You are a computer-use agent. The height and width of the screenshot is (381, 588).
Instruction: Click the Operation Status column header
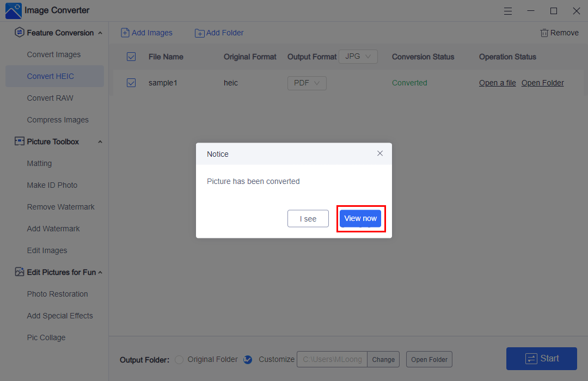click(x=507, y=57)
